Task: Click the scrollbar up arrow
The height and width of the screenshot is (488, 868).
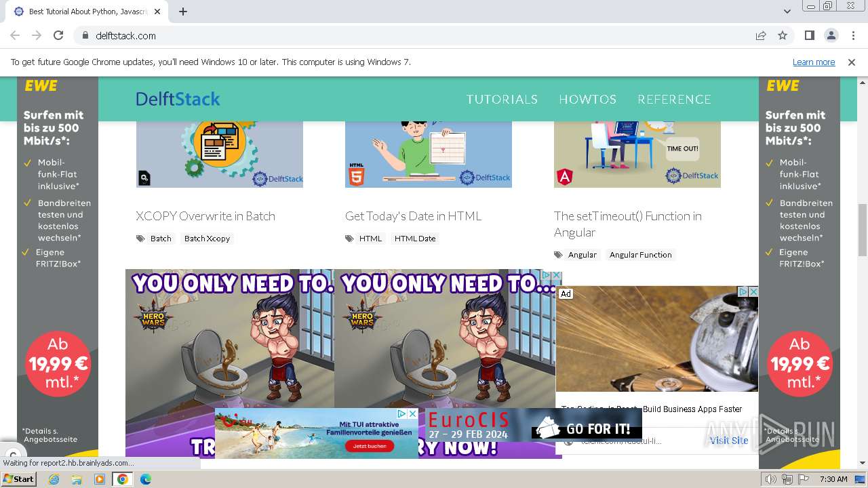Action: (863, 81)
